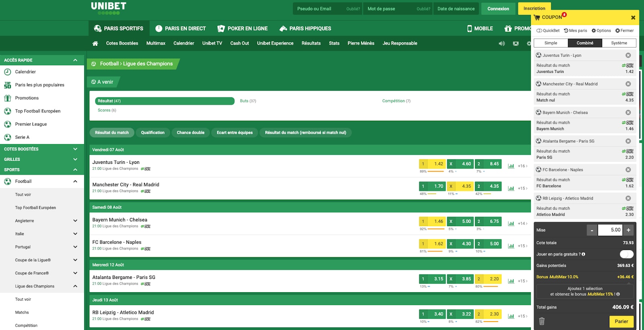
Task: Open stats chart for Manchester City - Real Madrid
Action: tap(511, 188)
